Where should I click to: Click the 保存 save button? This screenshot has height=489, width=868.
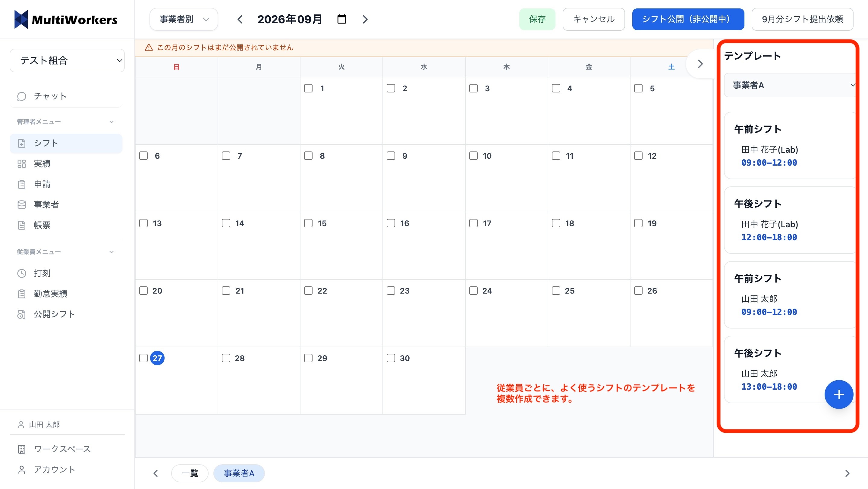point(537,19)
